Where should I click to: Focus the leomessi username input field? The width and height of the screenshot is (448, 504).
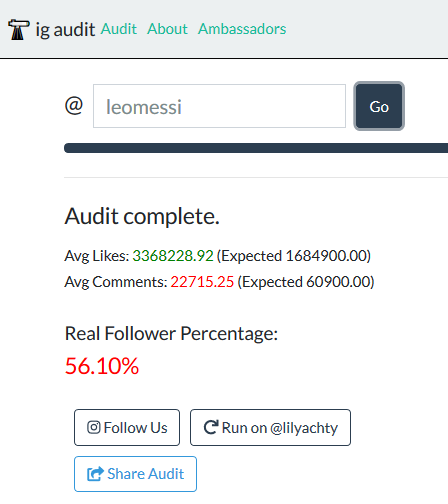(x=219, y=106)
